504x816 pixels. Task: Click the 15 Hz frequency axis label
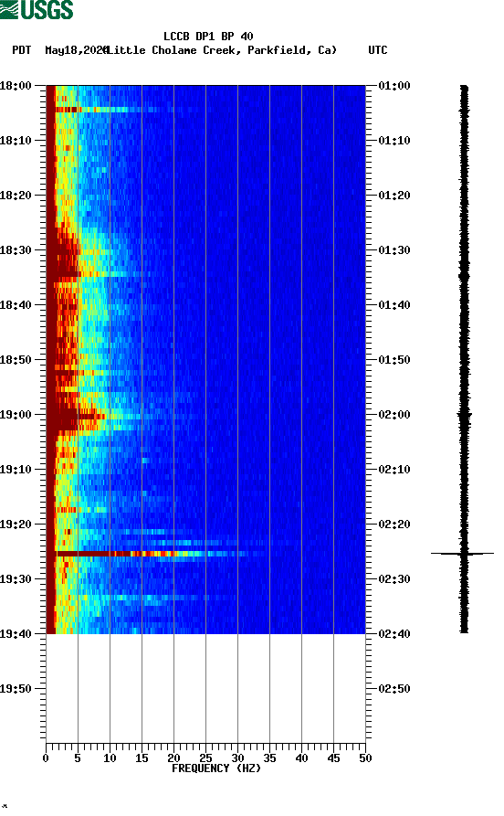[142, 758]
